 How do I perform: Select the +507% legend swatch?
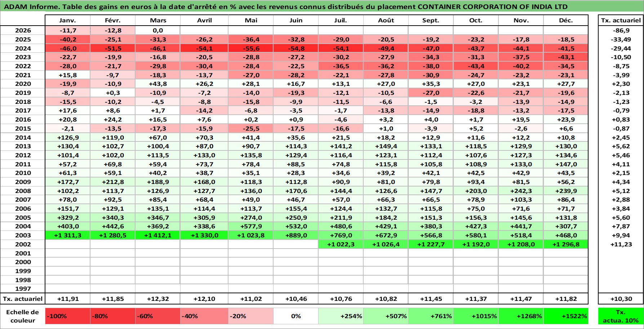[386, 316]
